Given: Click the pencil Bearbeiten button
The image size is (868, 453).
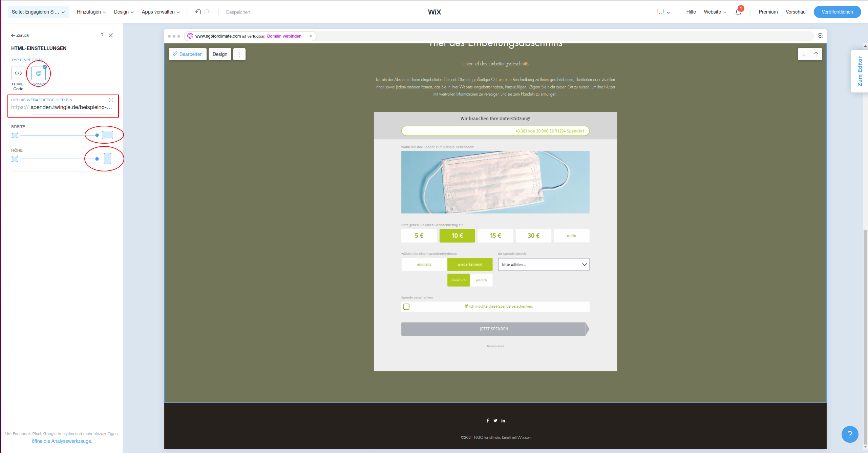Looking at the screenshot, I should click(x=188, y=54).
